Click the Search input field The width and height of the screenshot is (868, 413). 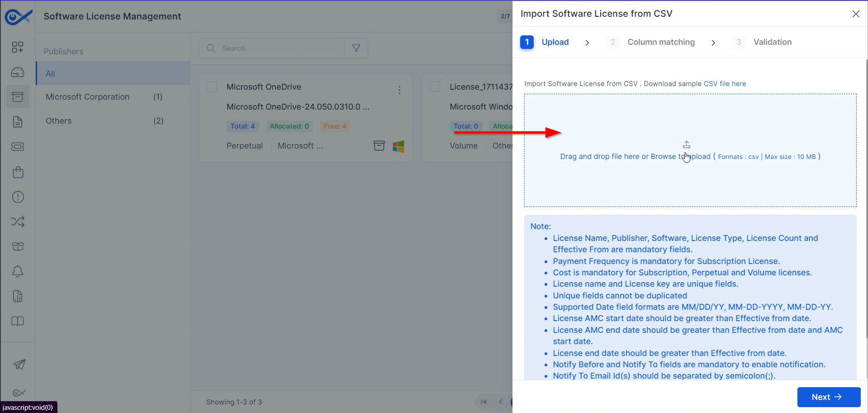tap(280, 48)
